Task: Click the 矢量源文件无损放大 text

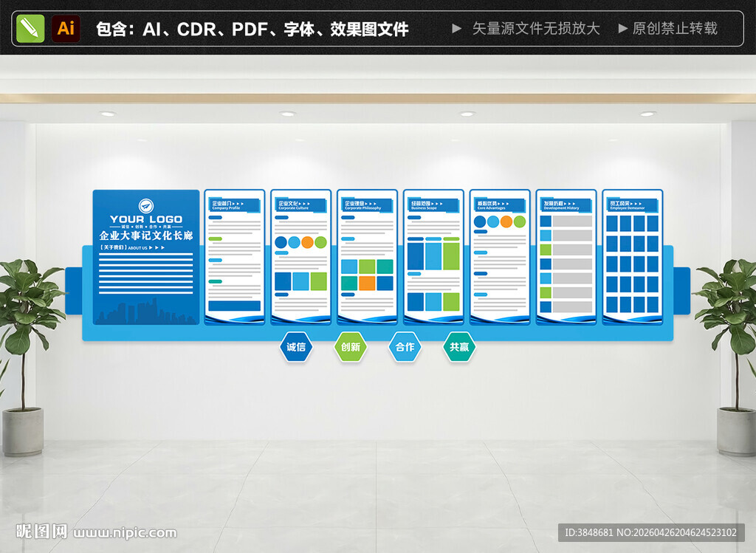Action: click(x=536, y=29)
